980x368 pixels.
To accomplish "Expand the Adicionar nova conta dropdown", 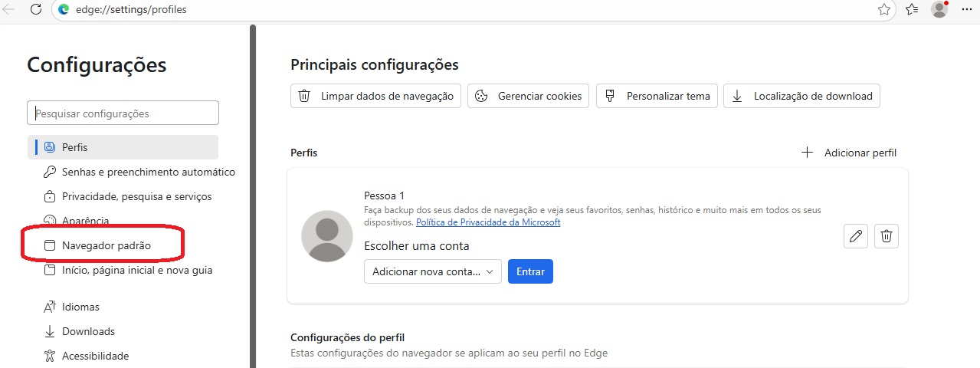I will point(433,271).
